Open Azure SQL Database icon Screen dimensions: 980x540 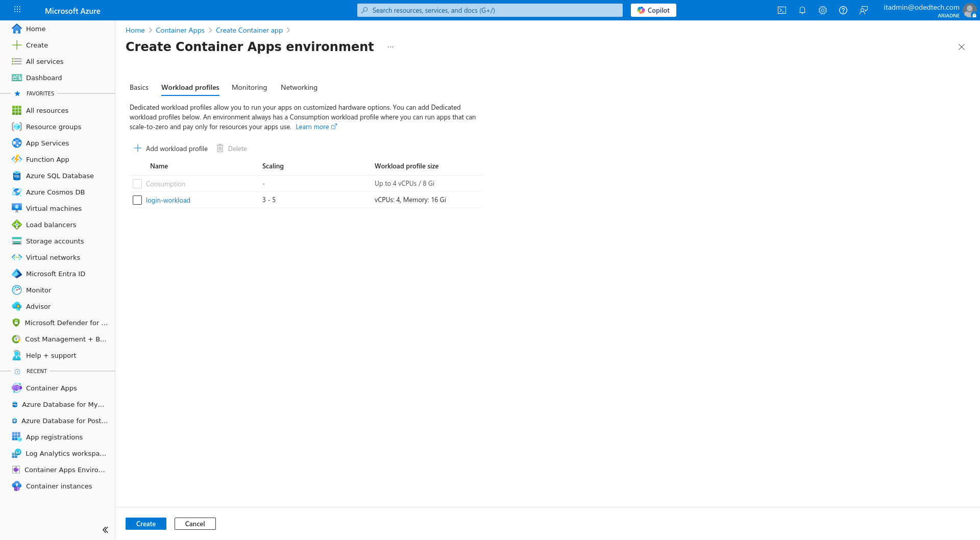pos(17,176)
